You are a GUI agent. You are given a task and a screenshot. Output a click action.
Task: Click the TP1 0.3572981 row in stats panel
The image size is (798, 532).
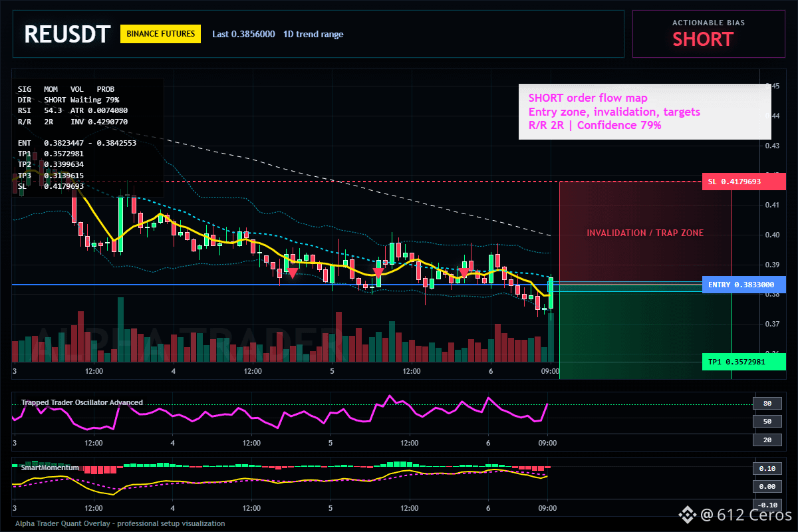pyautogui.click(x=51, y=154)
